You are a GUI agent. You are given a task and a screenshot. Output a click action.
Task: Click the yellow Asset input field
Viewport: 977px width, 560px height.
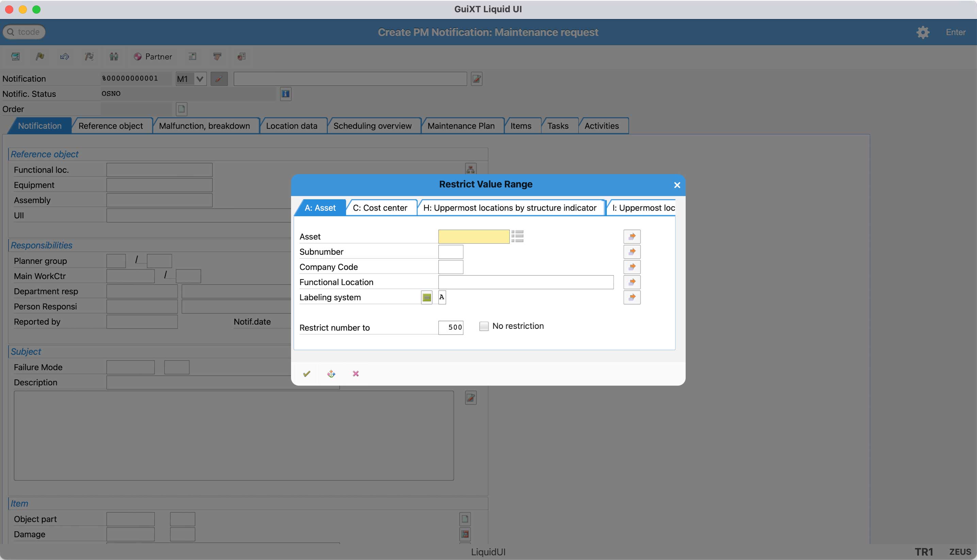(x=473, y=237)
